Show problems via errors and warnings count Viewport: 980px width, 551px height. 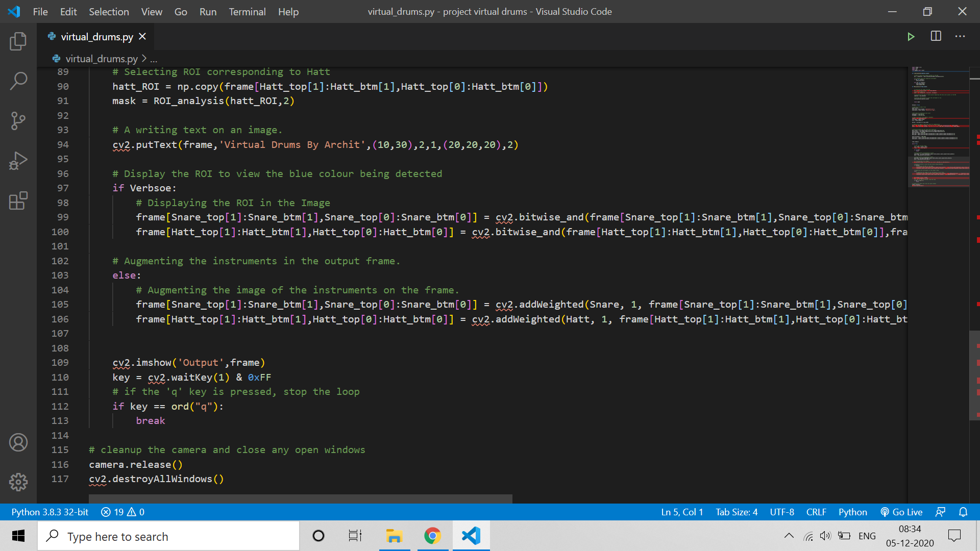[x=122, y=512]
